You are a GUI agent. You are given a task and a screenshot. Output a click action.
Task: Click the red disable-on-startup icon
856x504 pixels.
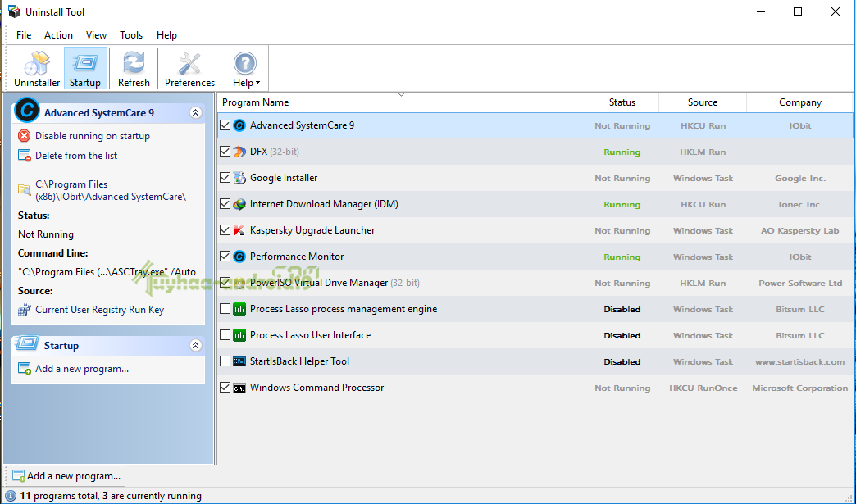tap(24, 136)
